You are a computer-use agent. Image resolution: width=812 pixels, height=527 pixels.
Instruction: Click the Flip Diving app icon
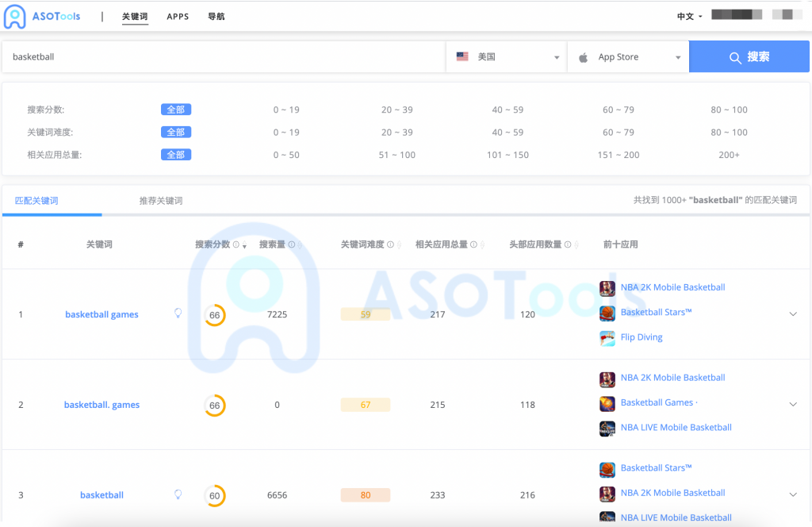pos(607,338)
